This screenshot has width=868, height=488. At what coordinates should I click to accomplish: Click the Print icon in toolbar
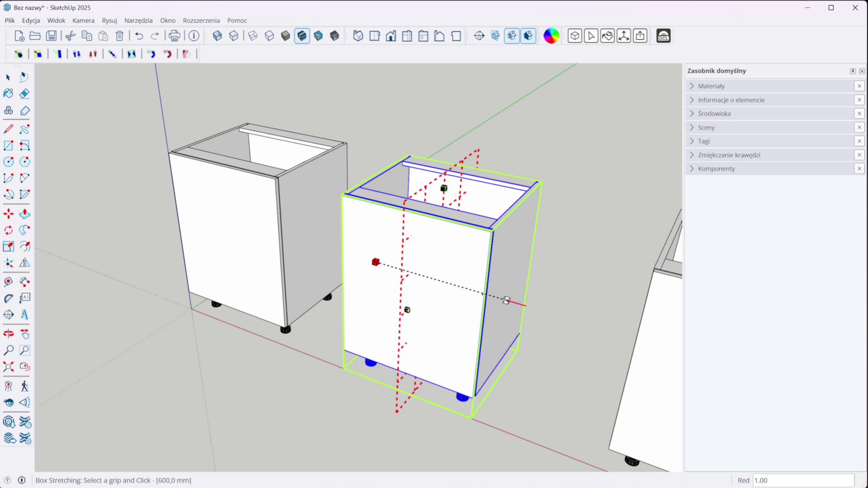click(x=174, y=36)
